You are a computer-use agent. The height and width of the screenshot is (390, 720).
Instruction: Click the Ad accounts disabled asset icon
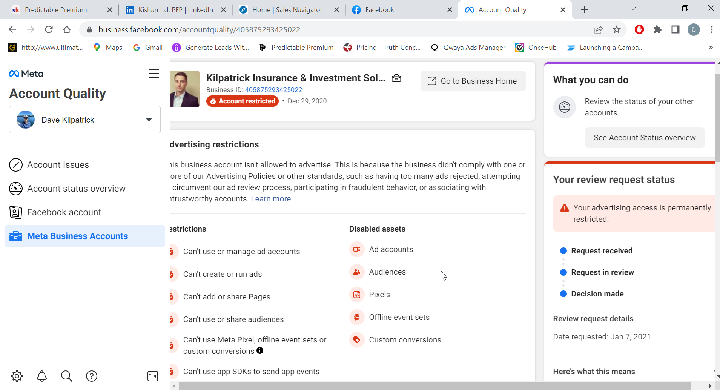[356, 249]
